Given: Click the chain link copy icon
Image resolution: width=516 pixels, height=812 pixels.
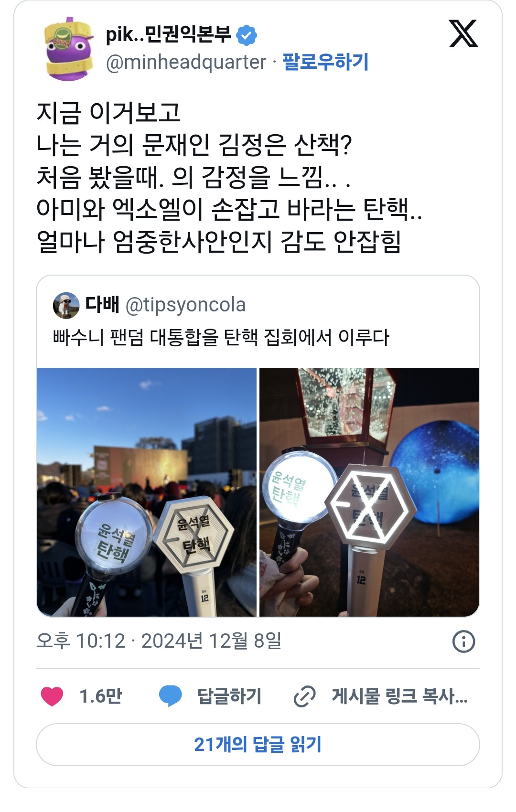Looking at the screenshot, I should click(x=304, y=696).
